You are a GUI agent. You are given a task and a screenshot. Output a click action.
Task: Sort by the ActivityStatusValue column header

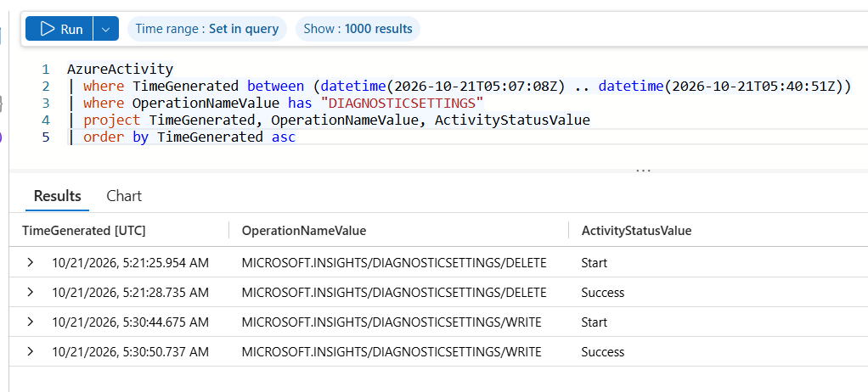pos(636,231)
